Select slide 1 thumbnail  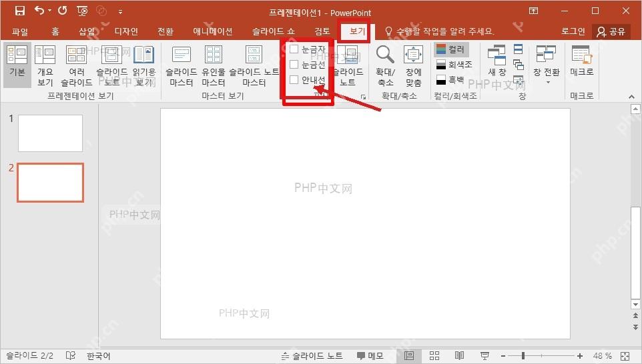coord(50,133)
